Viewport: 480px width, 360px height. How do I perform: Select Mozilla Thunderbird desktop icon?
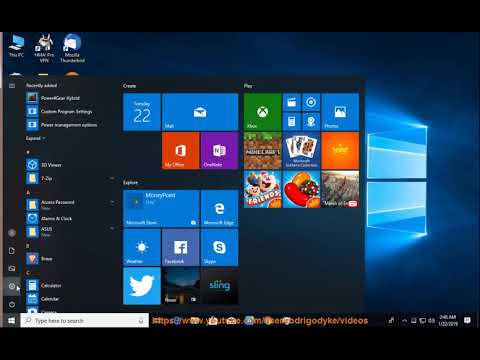coord(72,48)
